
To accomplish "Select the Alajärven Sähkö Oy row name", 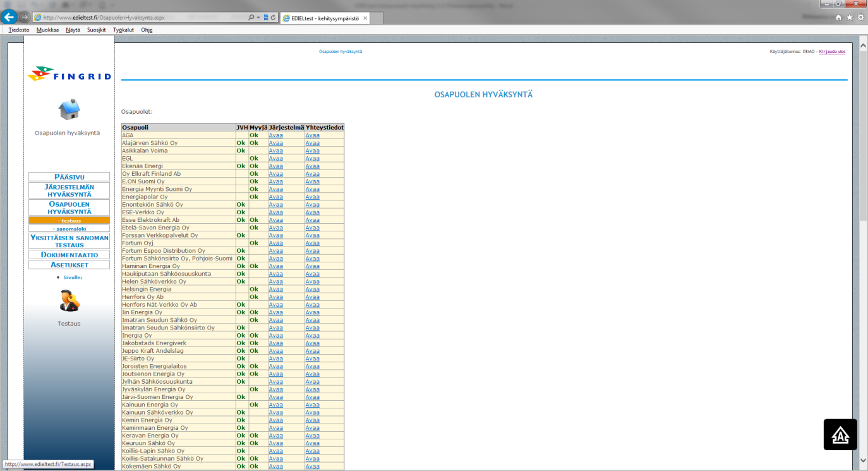I will pos(150,143).
